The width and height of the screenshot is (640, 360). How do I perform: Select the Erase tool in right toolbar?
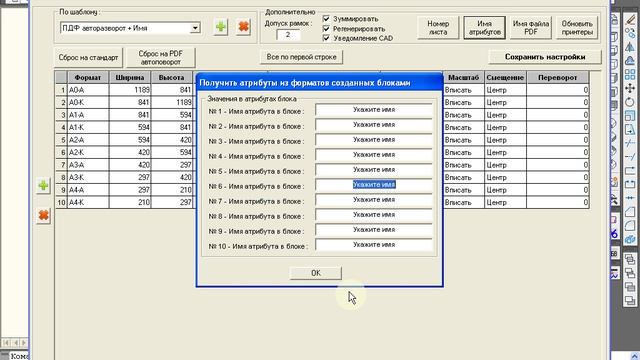click(x=630, y=19)
